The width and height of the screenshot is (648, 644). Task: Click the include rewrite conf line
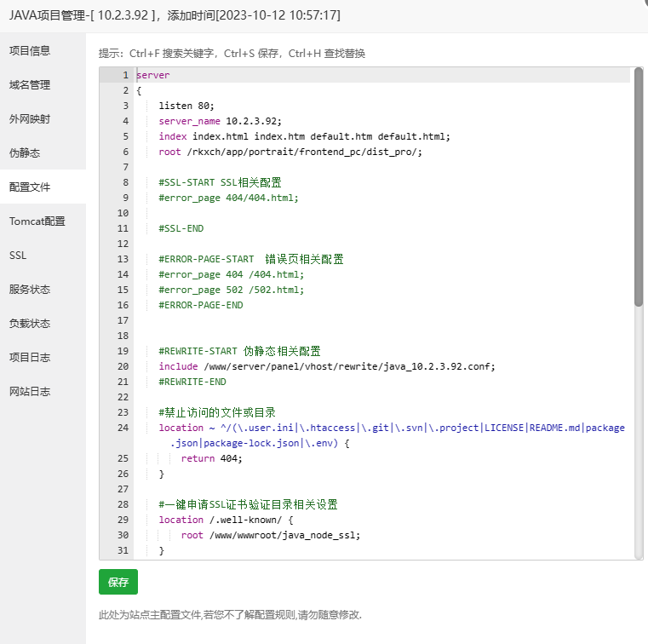327,366
